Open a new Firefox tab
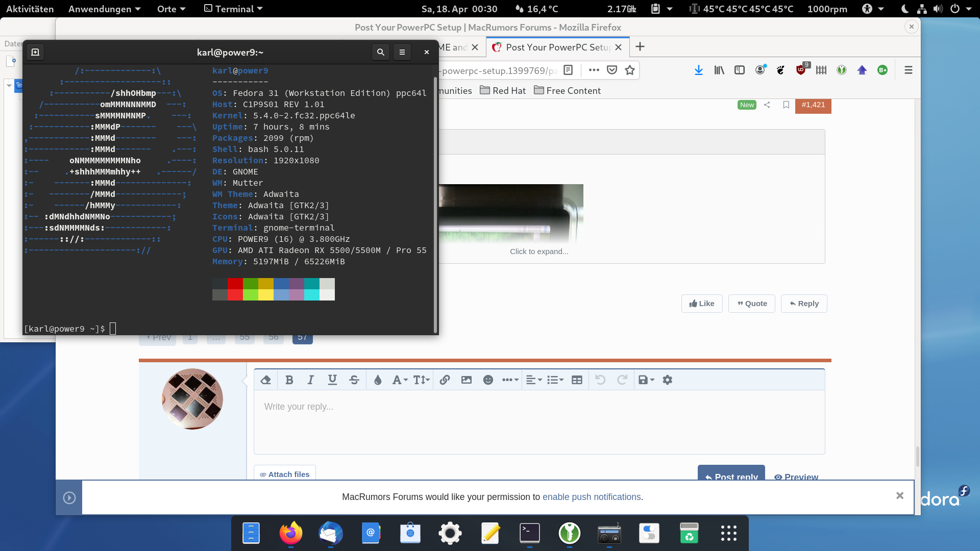 coord(640,47)
